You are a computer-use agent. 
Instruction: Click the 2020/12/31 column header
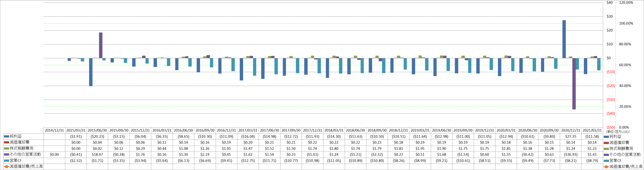point(571,130)
